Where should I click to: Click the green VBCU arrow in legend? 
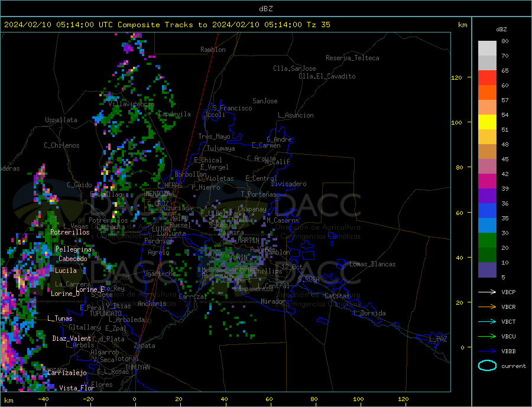click(487, 337)
